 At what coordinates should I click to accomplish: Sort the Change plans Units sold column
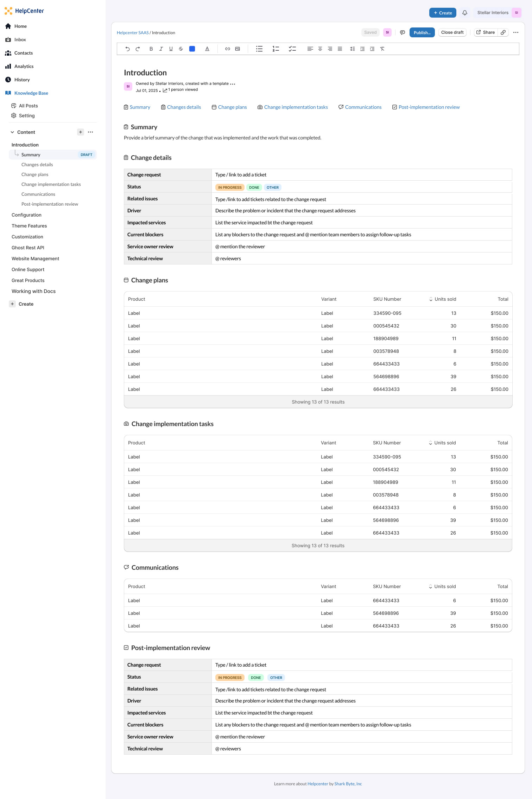443,299
